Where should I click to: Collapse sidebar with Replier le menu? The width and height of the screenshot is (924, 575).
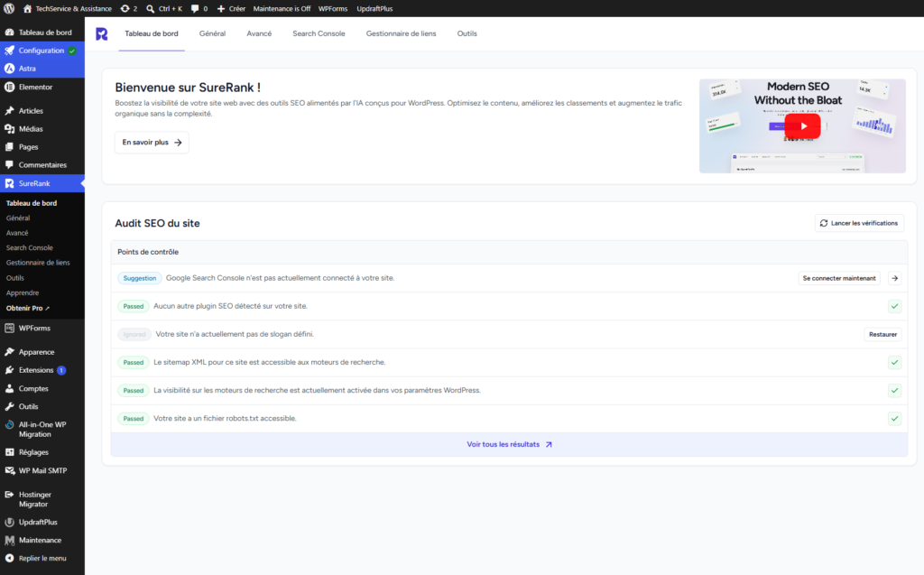(x=42, y=558)
